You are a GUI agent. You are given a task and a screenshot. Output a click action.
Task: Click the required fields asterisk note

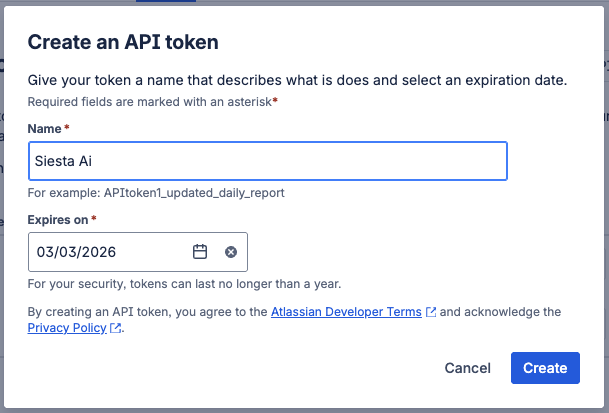(152, 101)
